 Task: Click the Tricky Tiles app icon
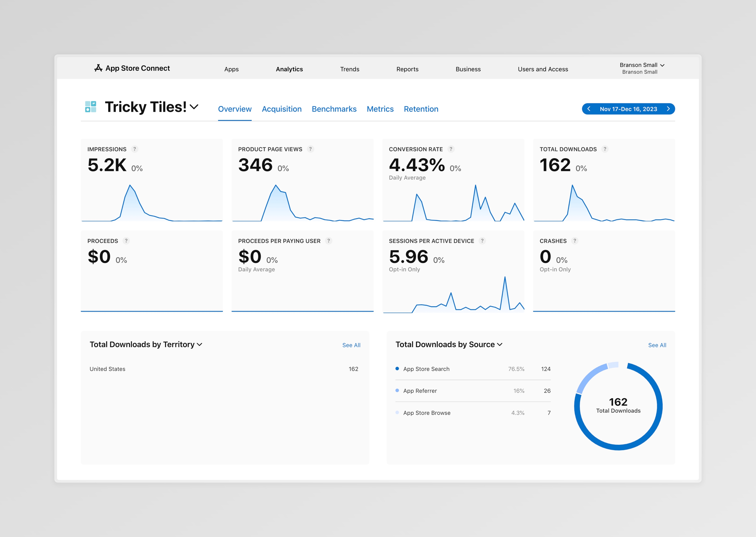pos(91,107)
